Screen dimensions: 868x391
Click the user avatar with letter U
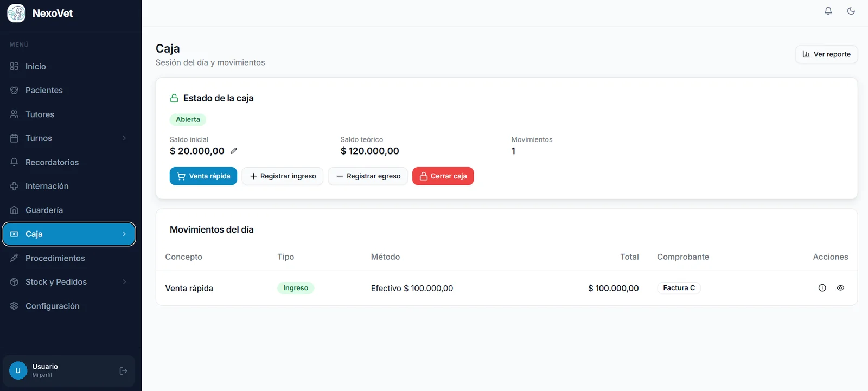[18, 371]
